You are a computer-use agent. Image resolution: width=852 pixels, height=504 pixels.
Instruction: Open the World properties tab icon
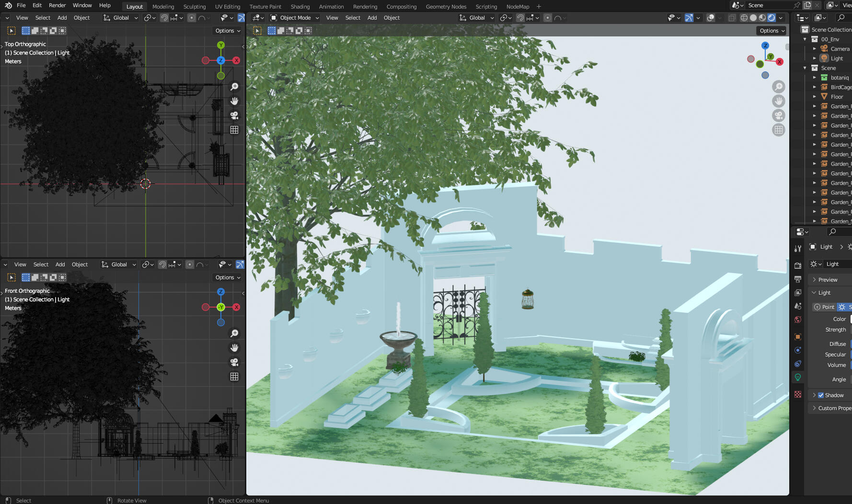(798, 320)
